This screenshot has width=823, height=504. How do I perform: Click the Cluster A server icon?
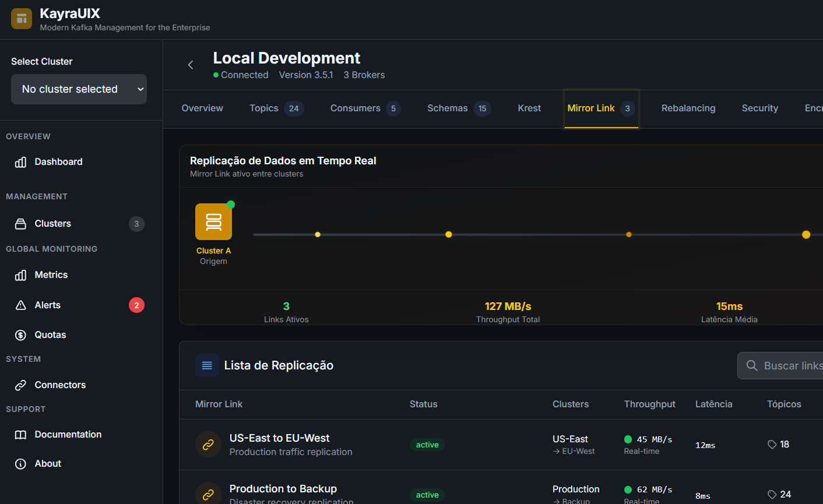tap(213, 221)
